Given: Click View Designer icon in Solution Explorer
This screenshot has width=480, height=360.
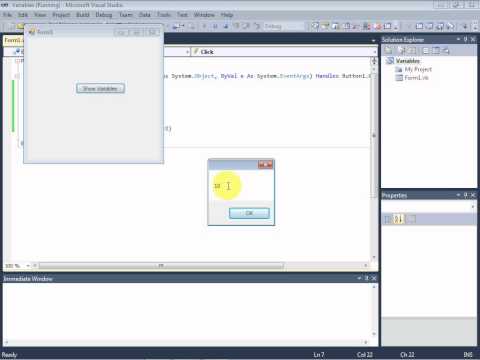Looking at the screenshot, I should 436,51.
